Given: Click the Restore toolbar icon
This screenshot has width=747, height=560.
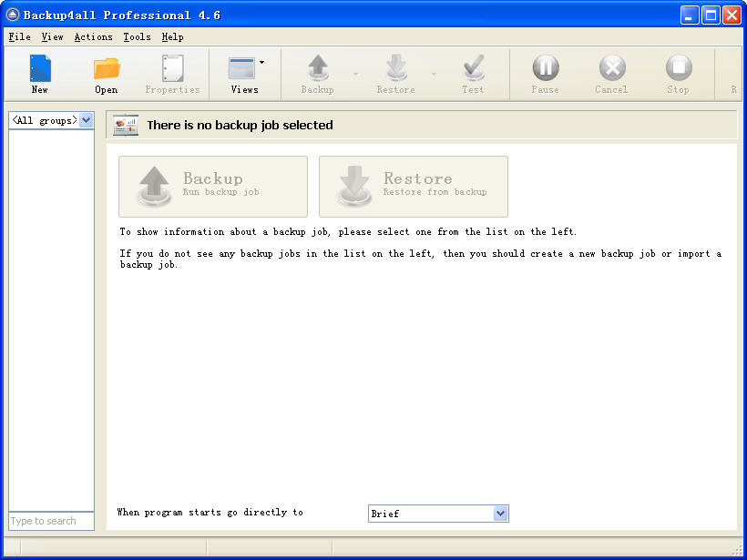Looking at the screenshot, I should [396, 68].
